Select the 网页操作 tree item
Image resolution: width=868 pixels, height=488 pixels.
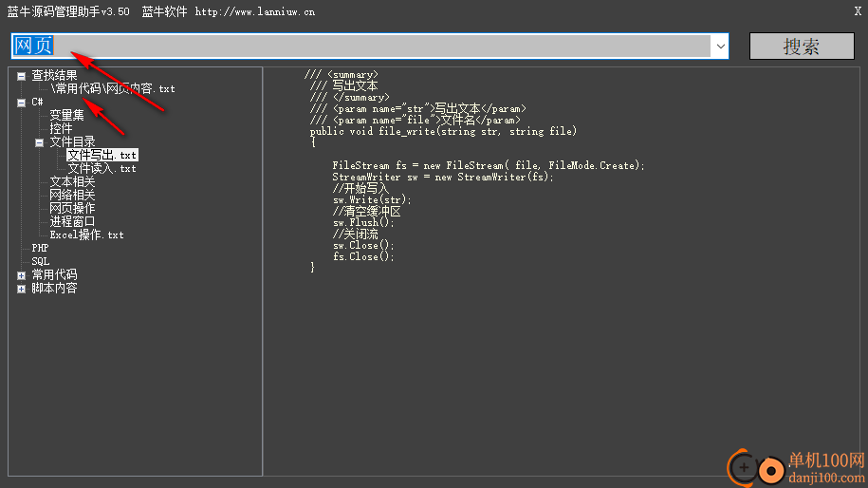point(72,208)
